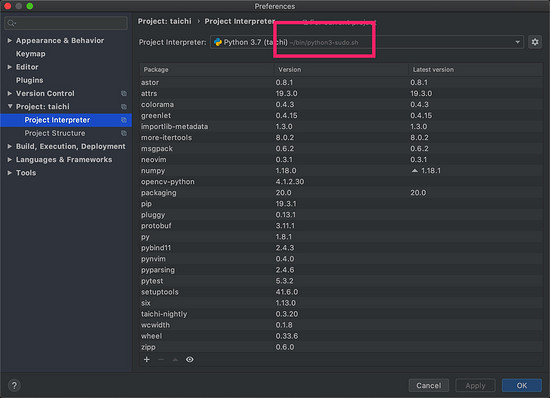Select the pybind11 package row
Screen dimensions: 550x398
tap(341, 248)
